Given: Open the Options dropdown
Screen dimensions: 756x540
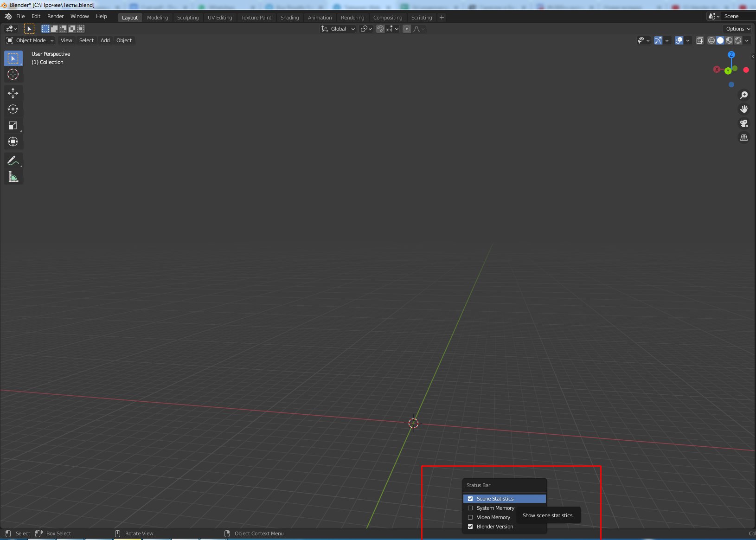Looking at the screenshot, I should point(738,29).
